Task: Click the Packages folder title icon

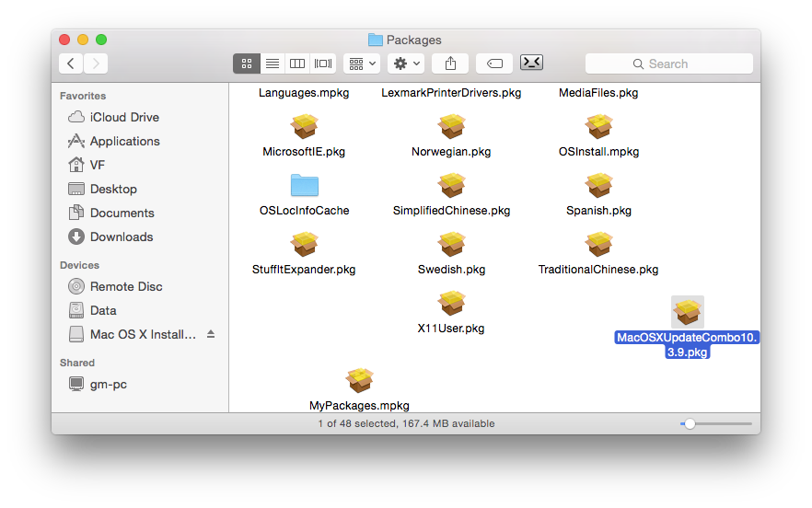Action: tap(375, 40)
